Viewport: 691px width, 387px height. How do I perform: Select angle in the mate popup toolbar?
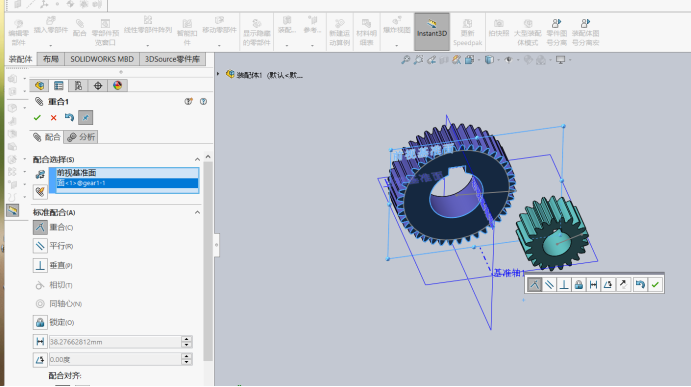click(x=608, y=285)
